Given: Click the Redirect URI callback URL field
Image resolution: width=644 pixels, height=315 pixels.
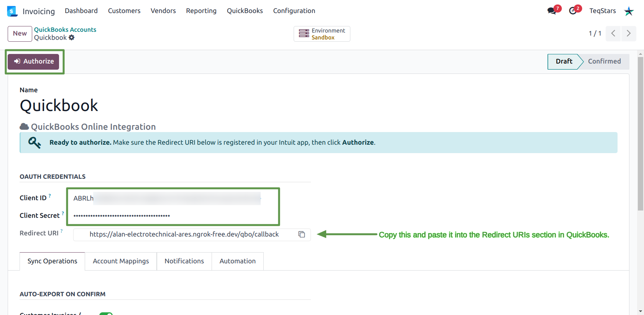Looking at the screenshot, I should (184, 234).
